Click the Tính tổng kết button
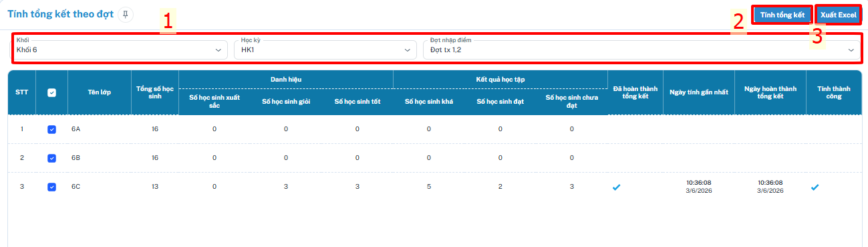 tap(782, 15)
